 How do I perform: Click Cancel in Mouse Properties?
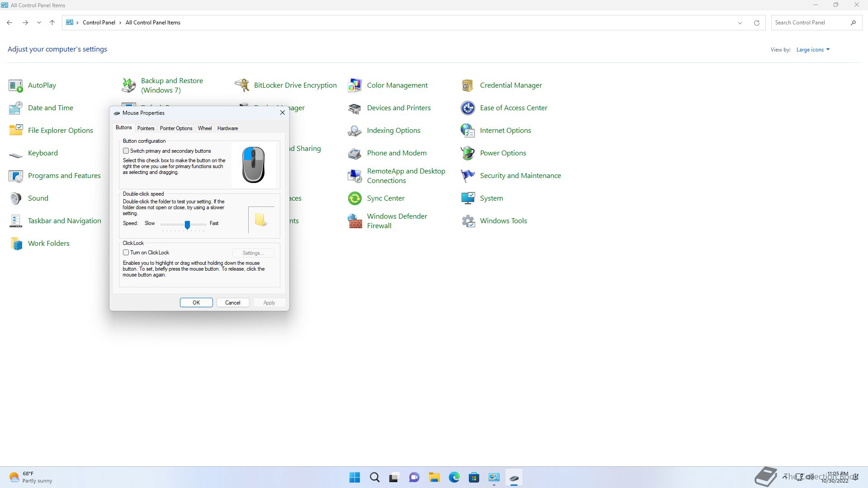pyautogui.click(x=233, y=303)
